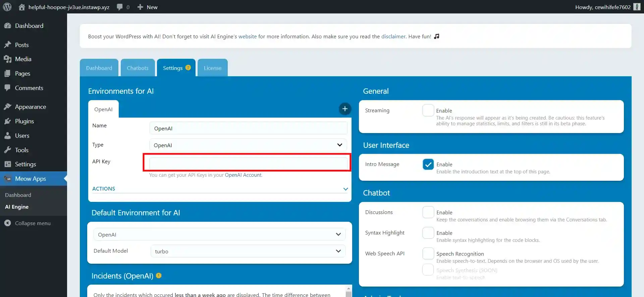Screen dimensions: 644x297
Task: Open the Default Environment OpenAI dropdown
Action: [219, 235]
